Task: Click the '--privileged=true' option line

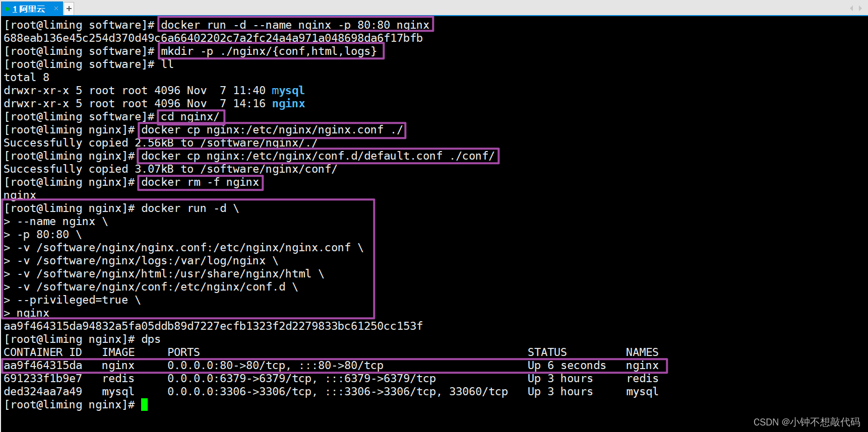Action: point(72,300)
